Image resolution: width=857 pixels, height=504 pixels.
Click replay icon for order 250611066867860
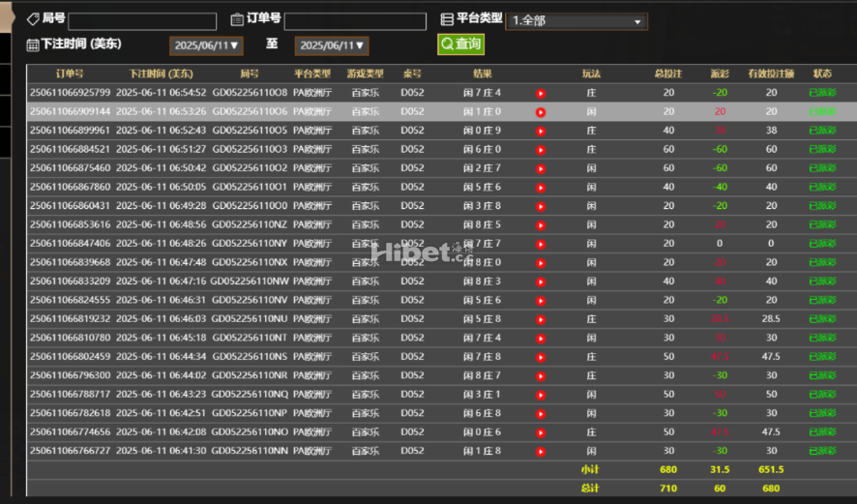click(541, 188)
